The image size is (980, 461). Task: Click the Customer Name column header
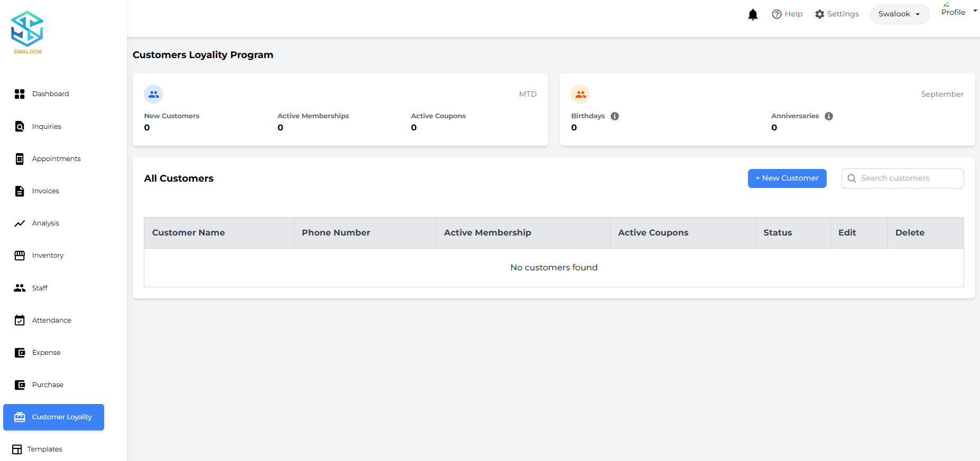click(x=189, y=233)
